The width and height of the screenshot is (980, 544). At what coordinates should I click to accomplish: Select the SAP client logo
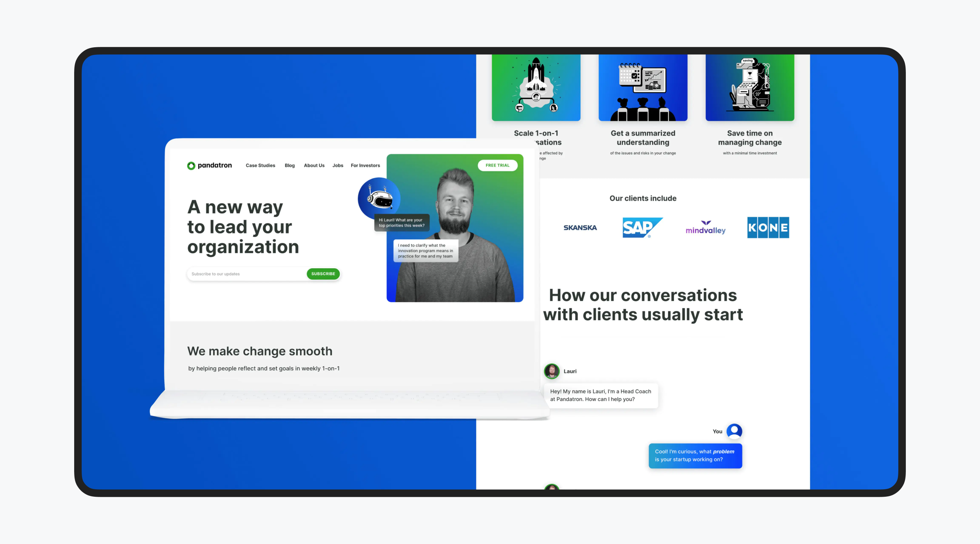(x=642, y=227)
